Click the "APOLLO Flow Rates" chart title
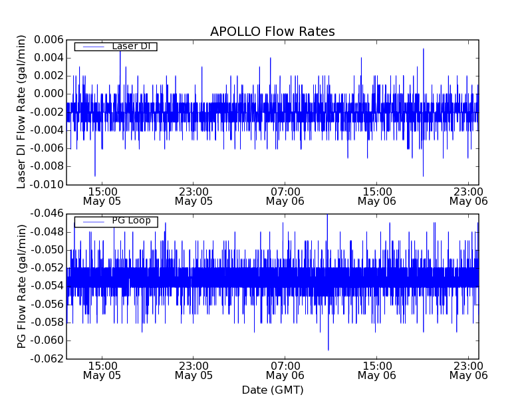Screen dimensions: 532x399 (272, 32)
